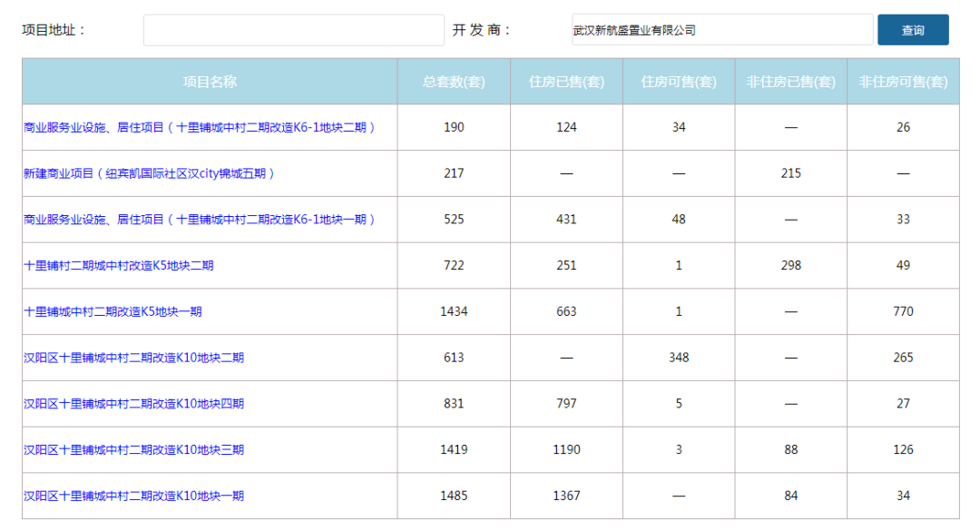The width and height of the screenshot is (980, 531).
Task: Open 汉阳区 K10地块二期 project link
Action: pos(133,358)
